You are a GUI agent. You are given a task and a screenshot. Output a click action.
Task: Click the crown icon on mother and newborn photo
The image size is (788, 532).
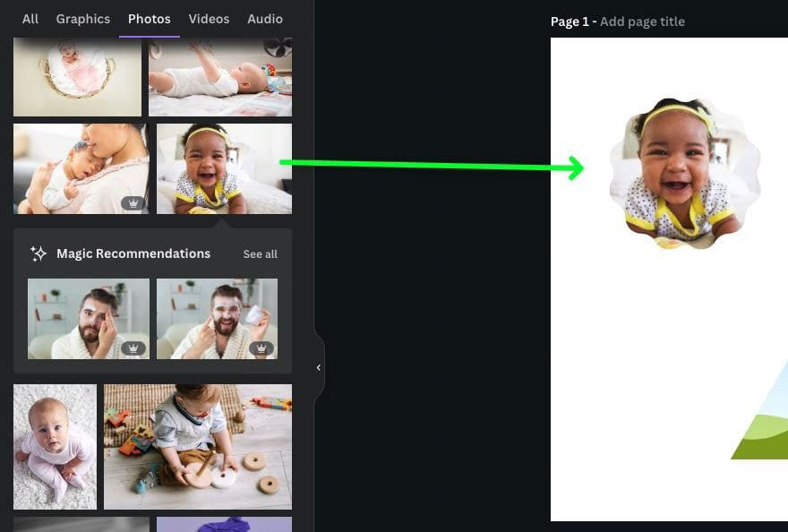(133, 203)
